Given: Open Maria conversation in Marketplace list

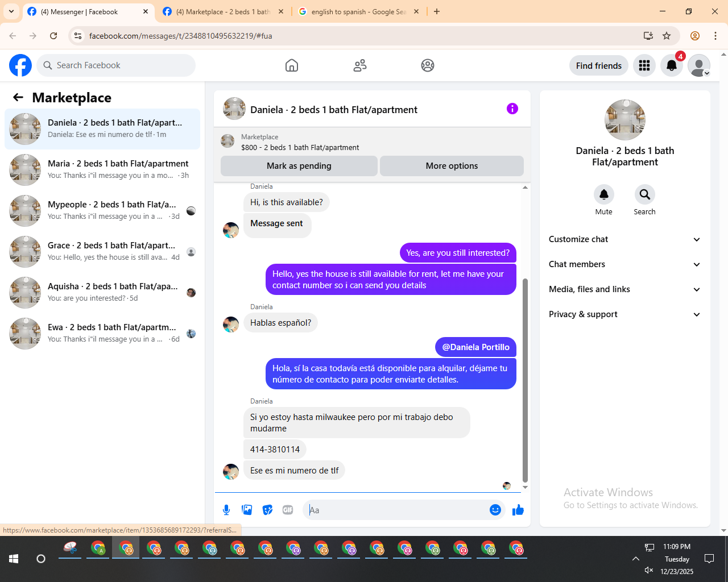Looking at the screenshot, I should (102, 170).
